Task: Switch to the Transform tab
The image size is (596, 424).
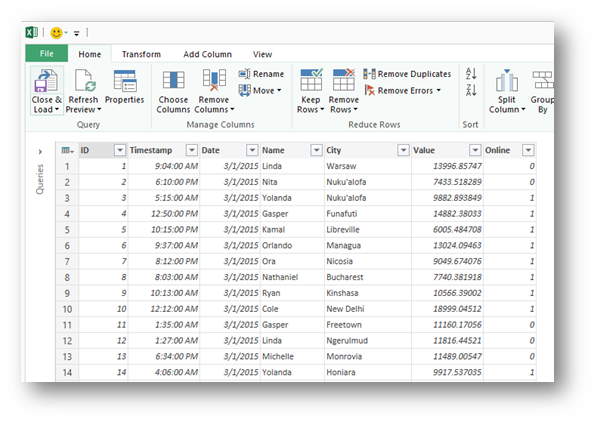Action: pyautogui.click(x=141, y=54)
